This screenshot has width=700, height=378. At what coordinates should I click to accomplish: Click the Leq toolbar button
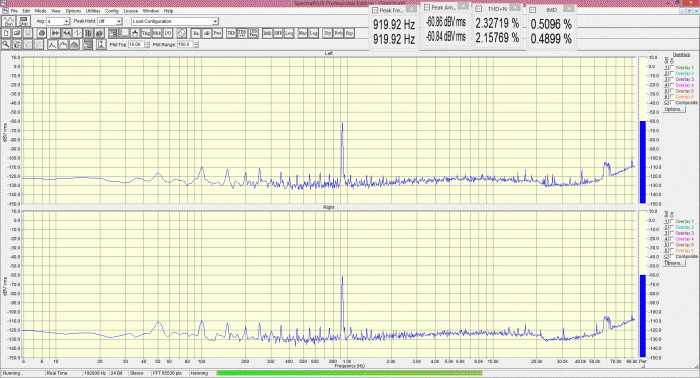(289, 33)
